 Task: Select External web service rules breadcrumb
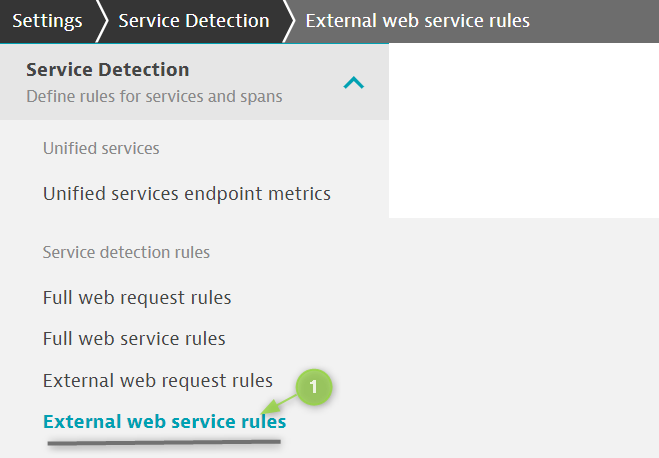tap(417, 21)
